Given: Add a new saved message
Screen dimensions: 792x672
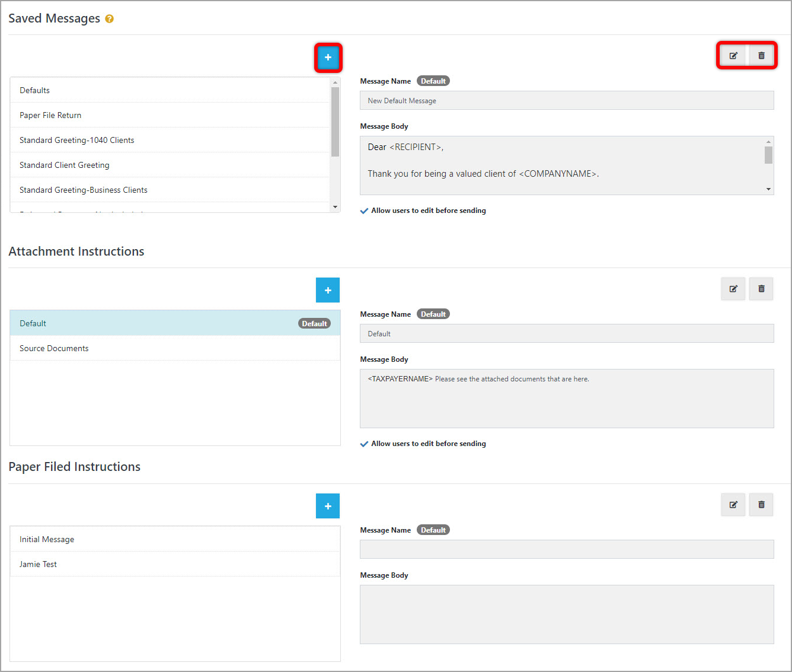Looking at the screenshot, I should click(x=328, y=58).
